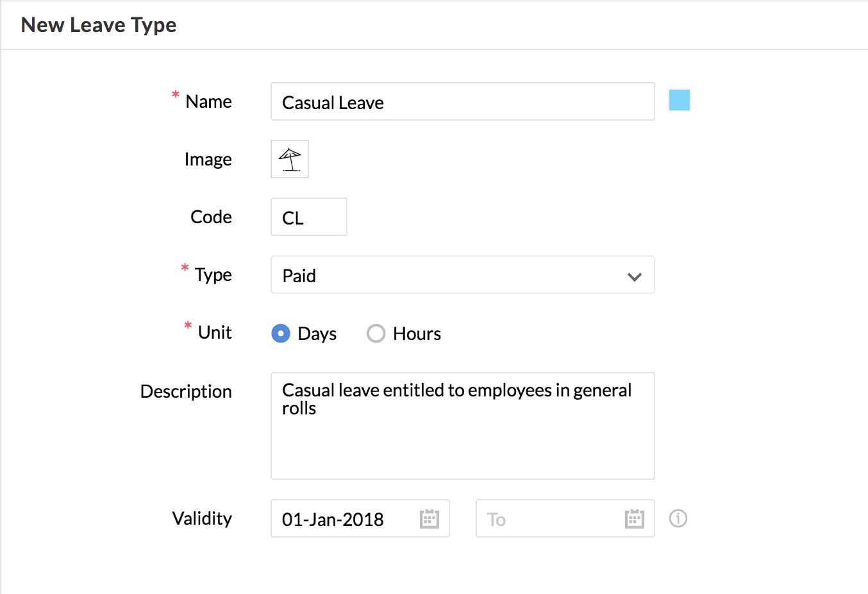The width and height of the screenshot is (868, 594).
Task: Click the info icon beside Validity
Action: point(678,518)
